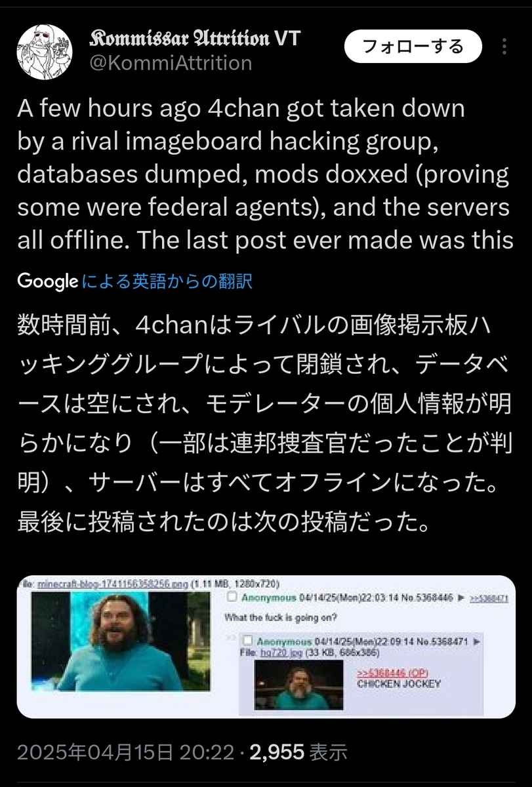
Task: Follow the >>5368471 backlink
Action: pos(490,598)
